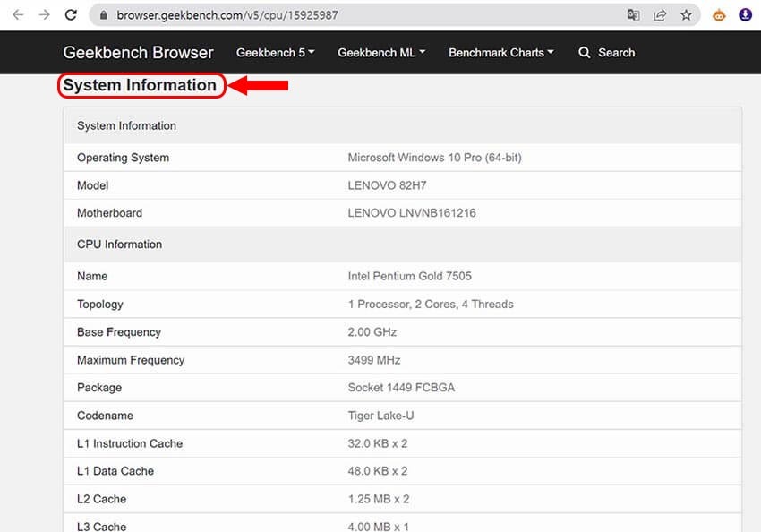Bookmark this page with the star icon
761x532 pixels.
coord(686,15)
